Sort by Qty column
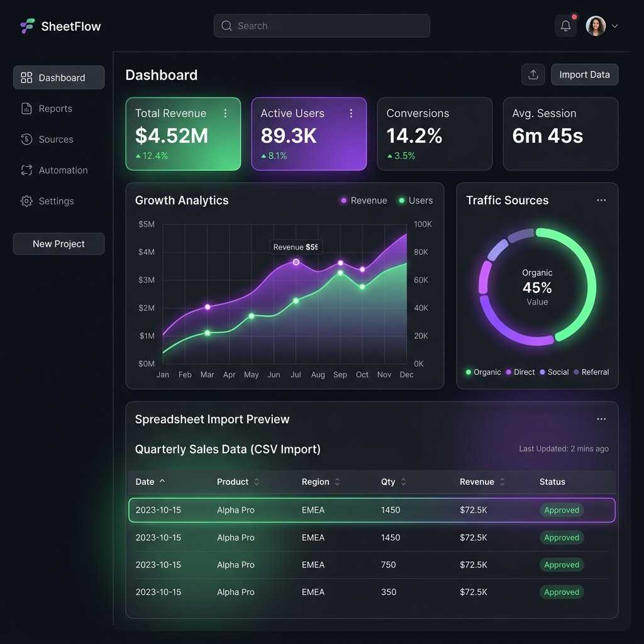Viewport: 644px width, 644px height. pyautogui.click(x=393, y=482)
